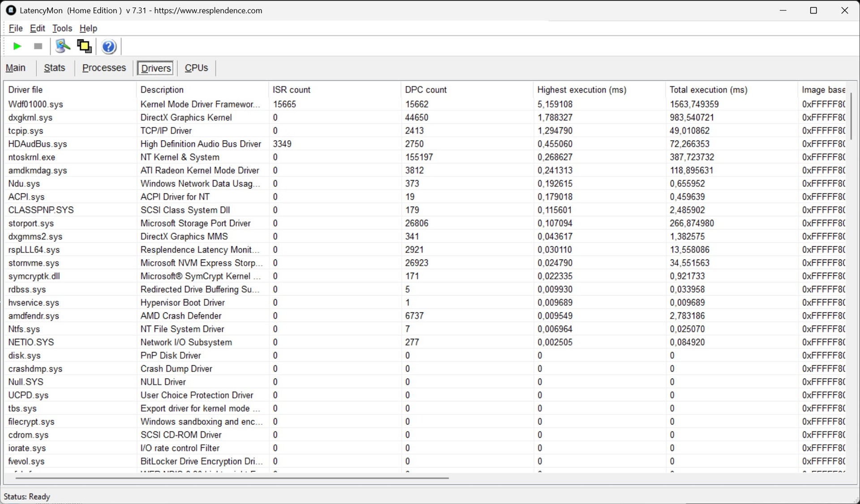Viewport: 860px width, 504px height.
Task: Open the Tools menu
Action: click(x=62, y=28)
